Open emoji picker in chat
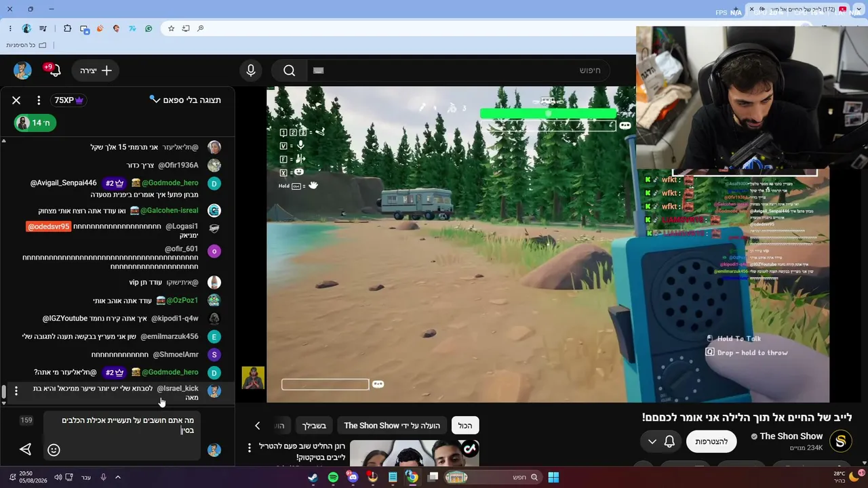 click(x=54, y=449)
